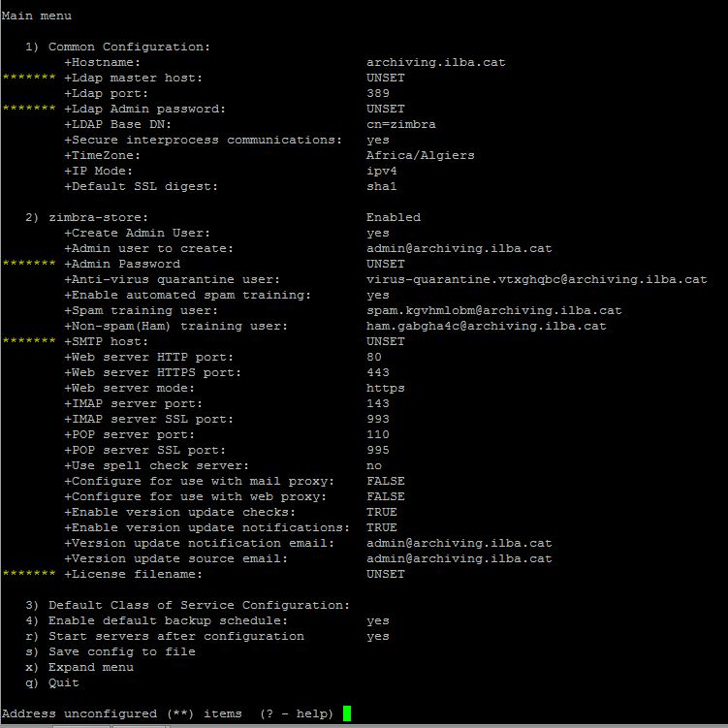Click '+Enable automated spam training:' label
728x728 pixels.
(187, 295)
